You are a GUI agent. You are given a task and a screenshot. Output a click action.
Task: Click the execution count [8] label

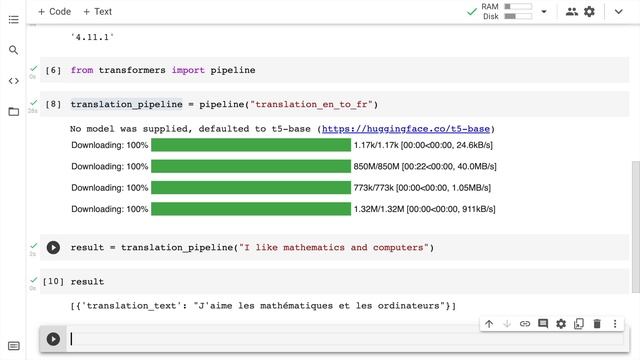coord(53,104)
